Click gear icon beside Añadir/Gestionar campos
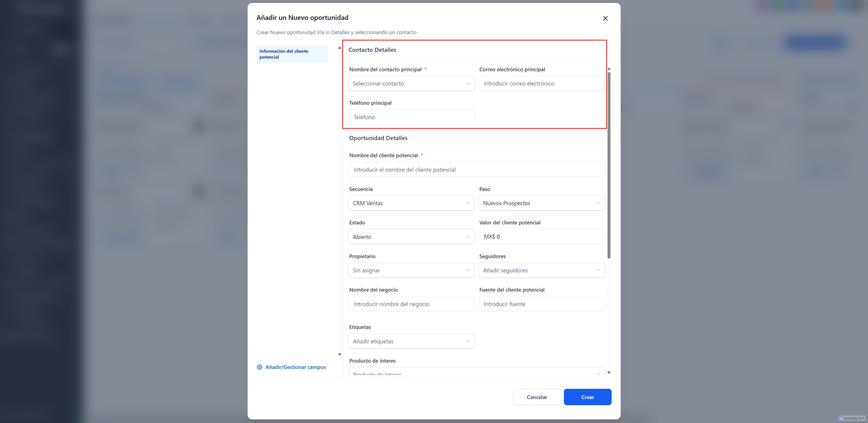Screen dimensions: 868x423 [x=260, y=367]
